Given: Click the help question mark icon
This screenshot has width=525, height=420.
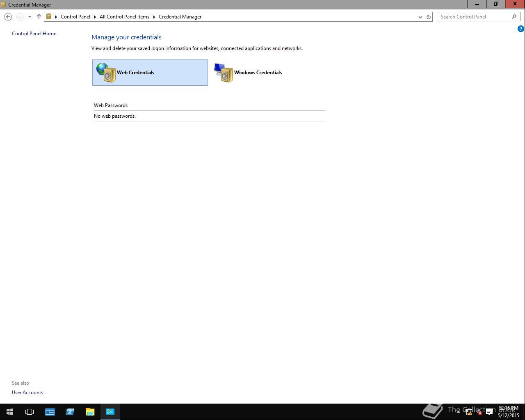Looking at the screenshot, I should tap(520, 29).
